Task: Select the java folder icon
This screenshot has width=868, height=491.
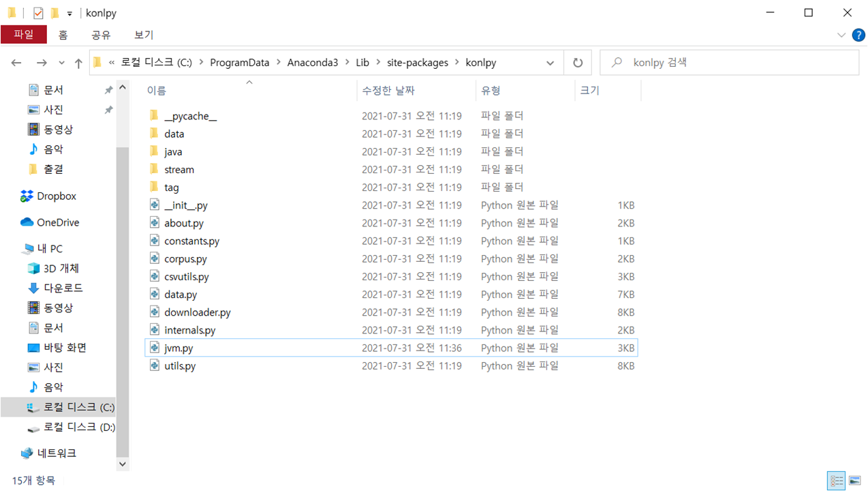Action: pos(155,151)
